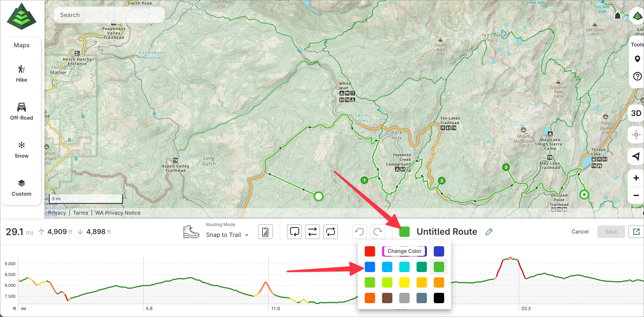Screen dimensions: 644x317
Task: Toggle the elevation profile panel button
Action: tap(265, 232)
